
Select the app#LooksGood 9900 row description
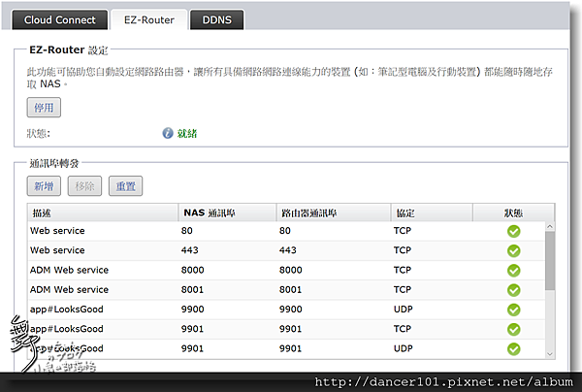pyautogui.click(x=66, y=310)
